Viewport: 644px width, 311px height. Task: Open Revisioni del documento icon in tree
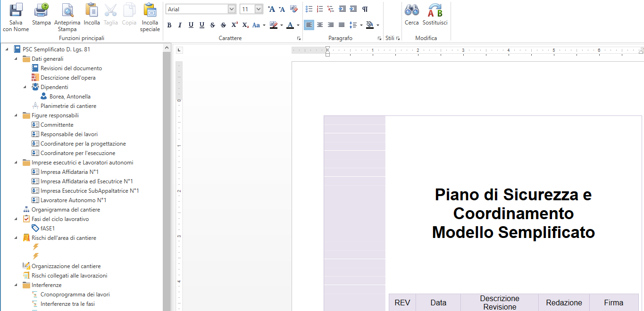click(35, 68)
